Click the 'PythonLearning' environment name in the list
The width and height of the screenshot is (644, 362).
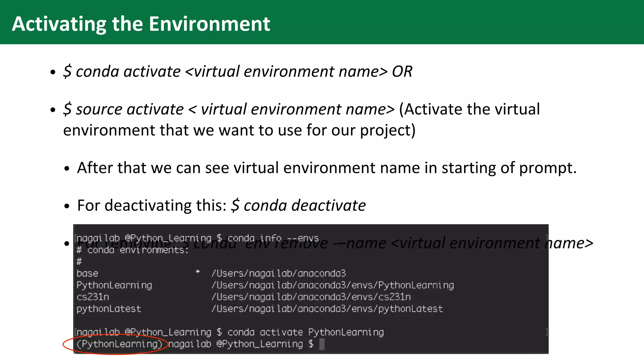click(114, 285)
